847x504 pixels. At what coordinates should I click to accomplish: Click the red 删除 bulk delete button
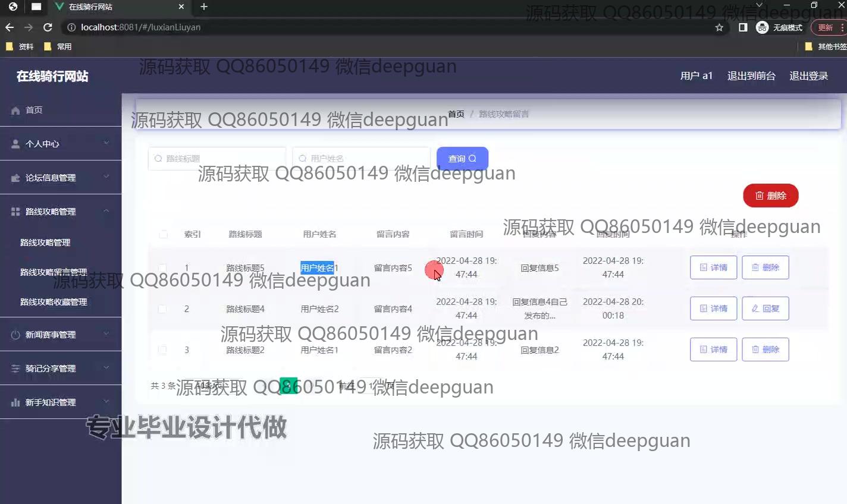[x=770, y=196]
